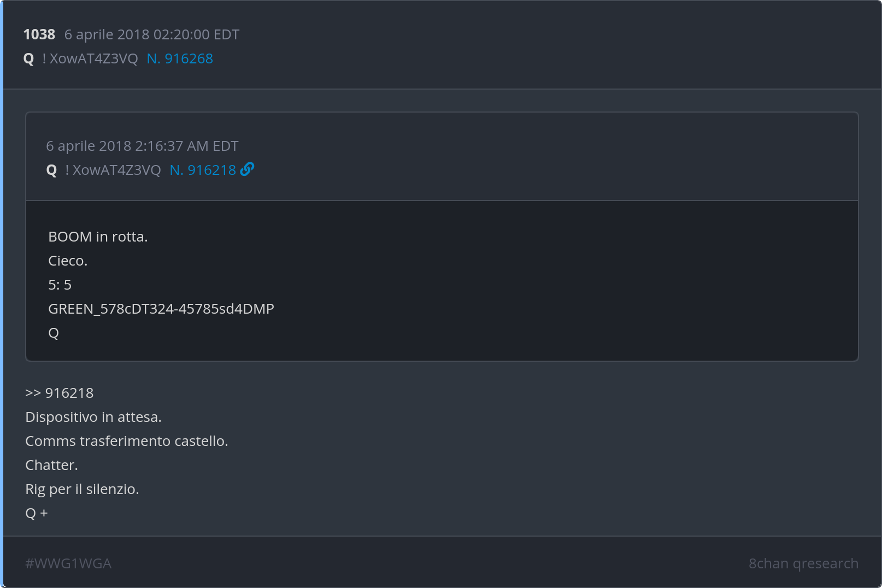Viewport: 882px width, 588px height.
Task: Click the 8chan qresearch source label
Action: [x=803, y=563]
